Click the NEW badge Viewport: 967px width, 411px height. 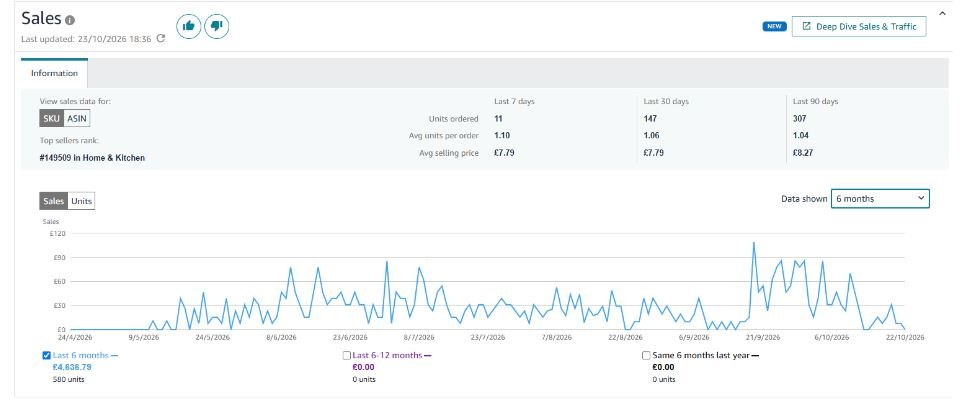click(775, 27)
